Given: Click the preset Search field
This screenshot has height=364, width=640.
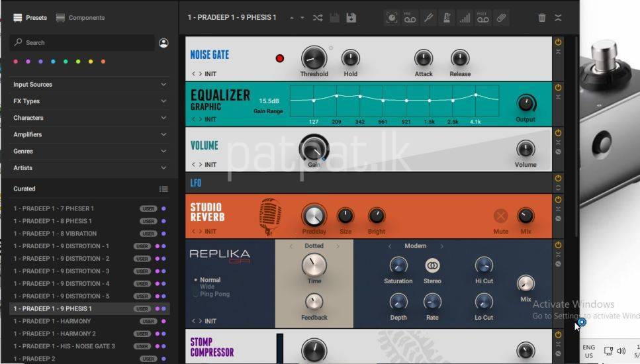Looking at the screenshot, I should pyautogui.click(x=82, y=42).
